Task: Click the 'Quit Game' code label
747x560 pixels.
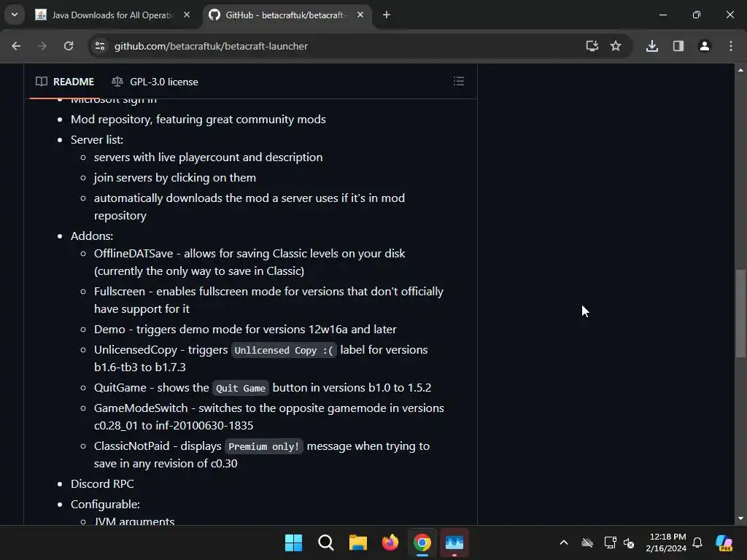Action: (241, 388)
